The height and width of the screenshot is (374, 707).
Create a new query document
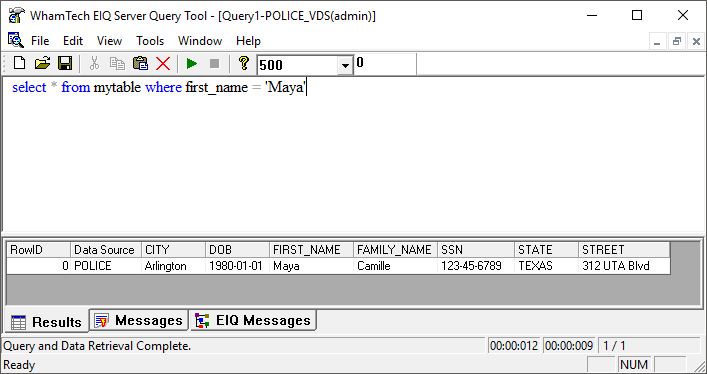tap(19, 64)
